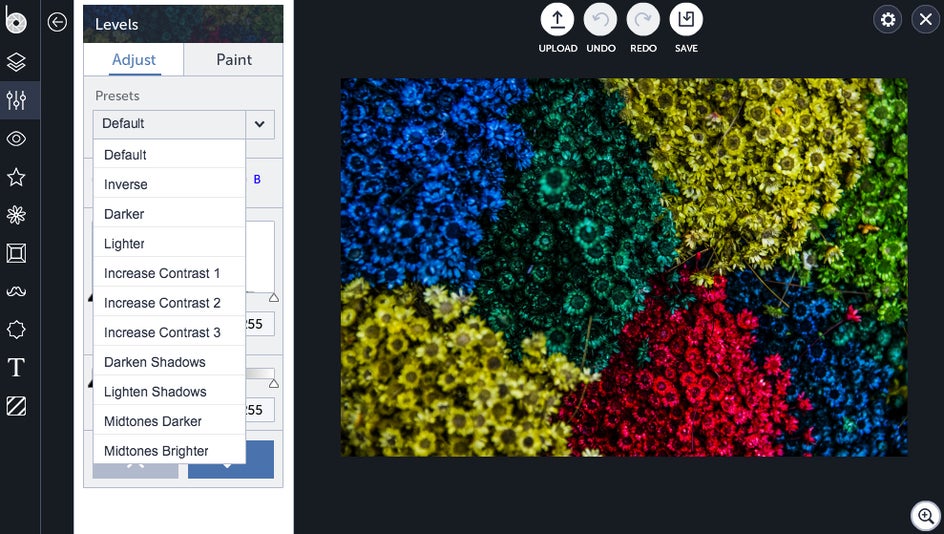
Task: Select Midtones Darker preset
Action: pyautogui.click(x=169, y=421)
